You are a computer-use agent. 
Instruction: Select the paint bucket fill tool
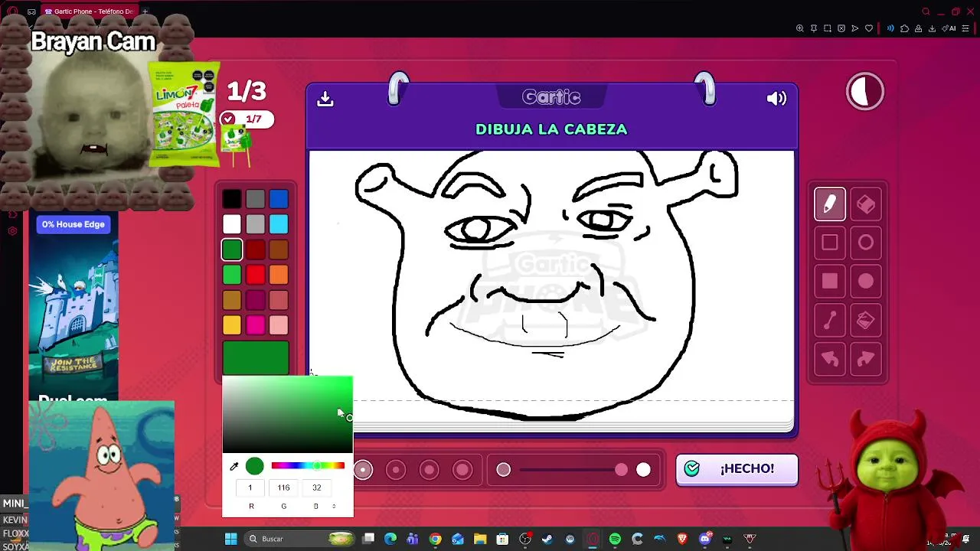pos(866,321)
